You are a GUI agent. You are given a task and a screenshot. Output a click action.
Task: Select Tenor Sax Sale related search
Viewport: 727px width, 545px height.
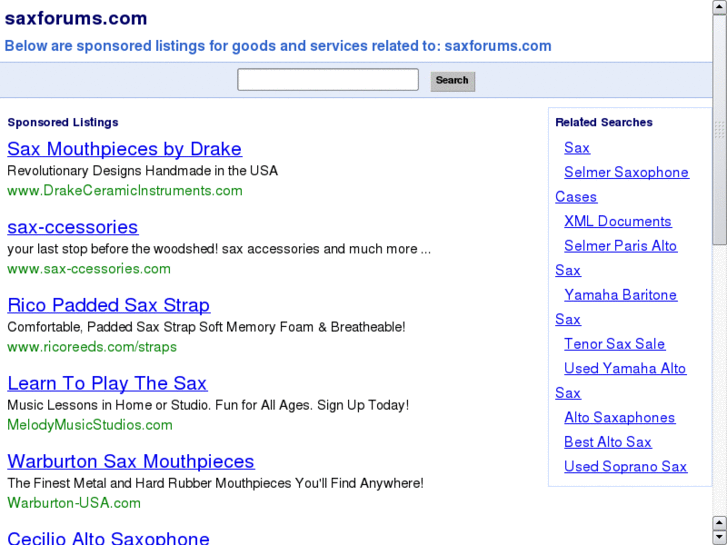(614, 344)
